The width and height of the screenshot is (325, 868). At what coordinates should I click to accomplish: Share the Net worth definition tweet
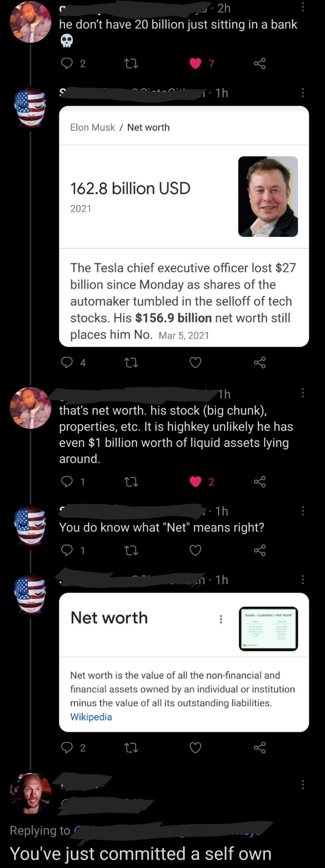pos(260,748)
